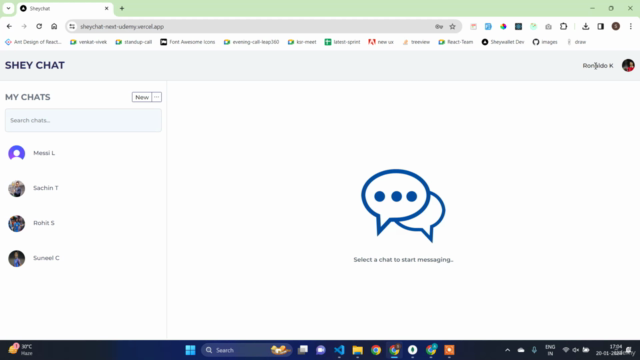
Task: Click Sachin T's profile photo
Action: [x=17, y=189]
